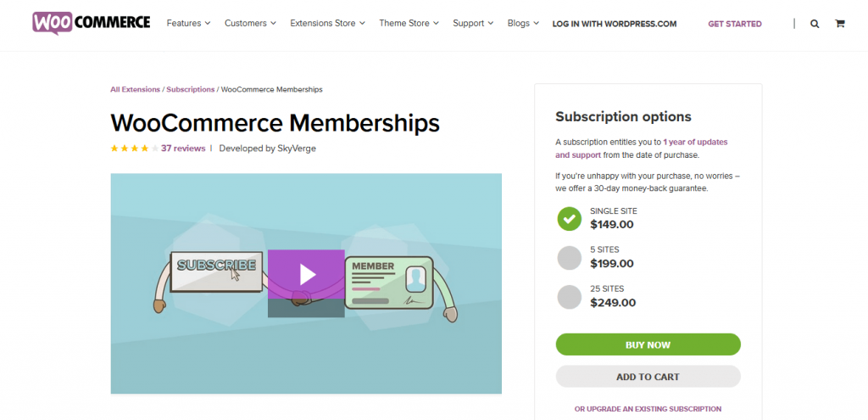Select the 5 Sites $199.00 option

coord(570,258)
